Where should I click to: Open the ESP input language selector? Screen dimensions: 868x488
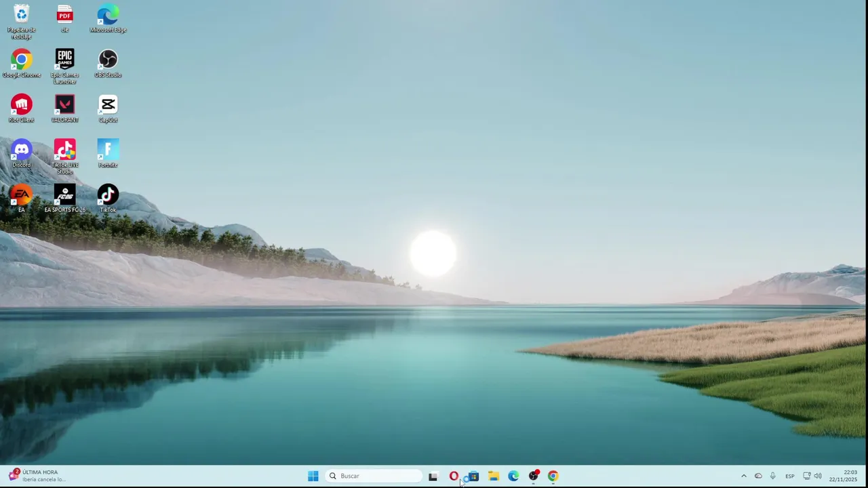790,476
